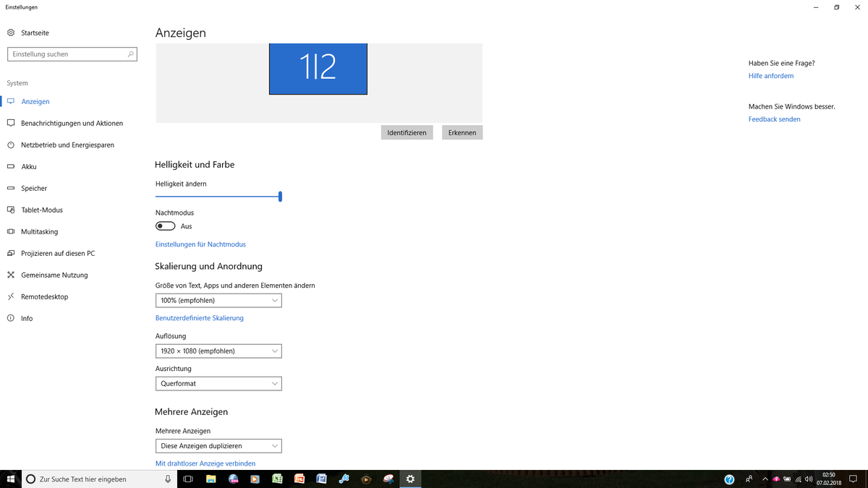Open Einstellungen für Nachtmodus link
868x488 pixels.
(x=200, y=244)
